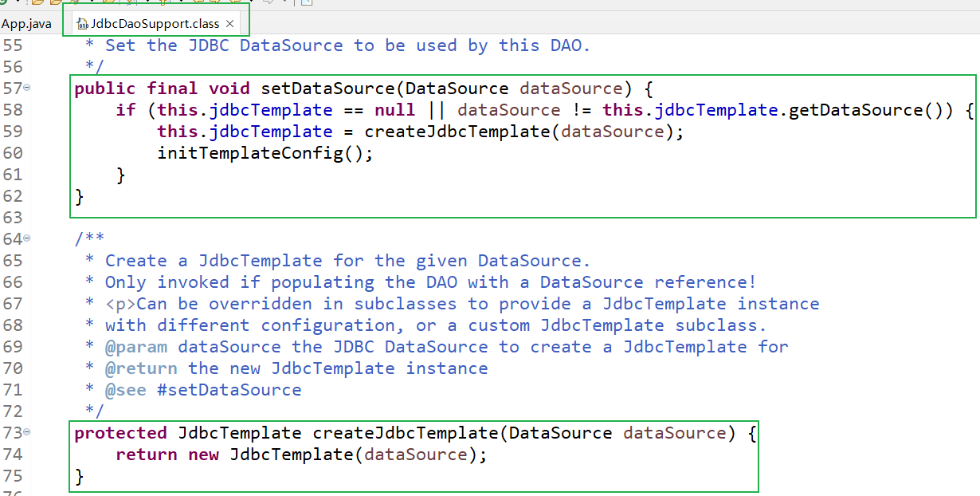Click line number 75 in the gutter
Screen dimensions: 980x496
point(13,476)
